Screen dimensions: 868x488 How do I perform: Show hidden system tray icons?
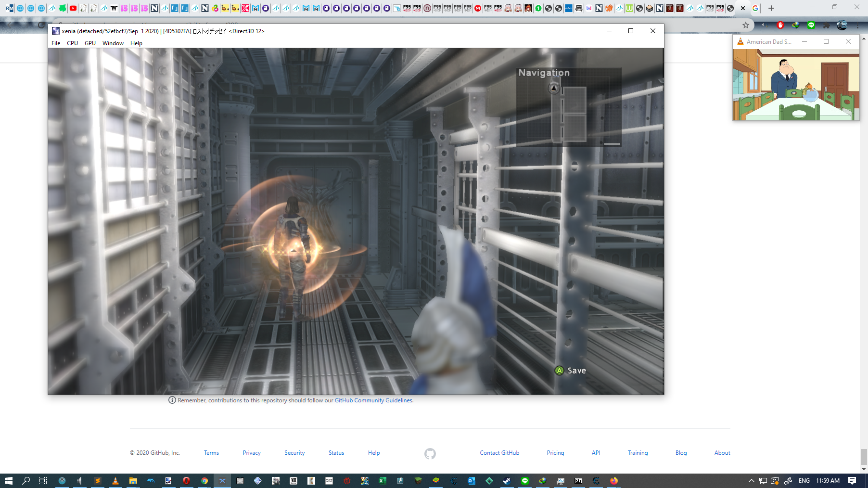click(x=751, y=481)
